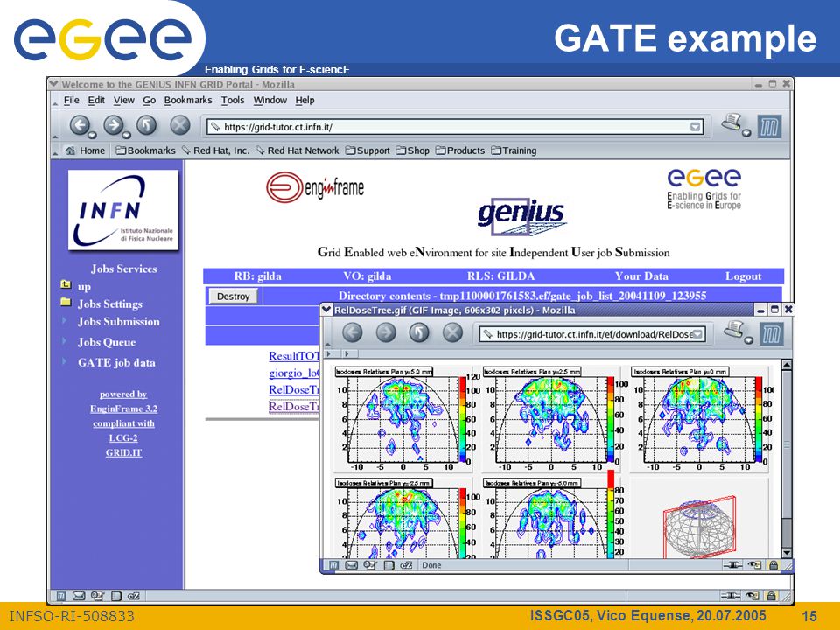Click Reload button in RelDoseTree.gif window
This screenshot has width=840, height=630.
(x=419, y=332)
